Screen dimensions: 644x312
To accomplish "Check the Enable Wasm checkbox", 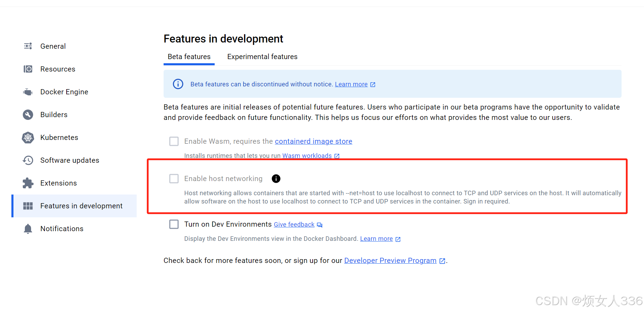I will pyautogui.click(x=174, y=141).
